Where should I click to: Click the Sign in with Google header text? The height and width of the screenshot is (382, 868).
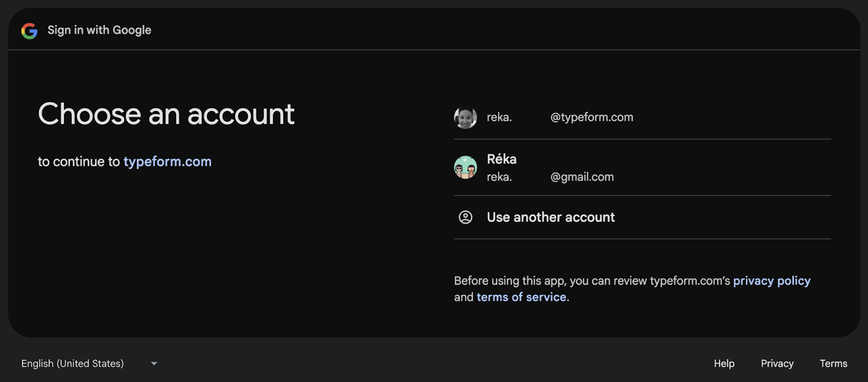[x=99, y=30]
